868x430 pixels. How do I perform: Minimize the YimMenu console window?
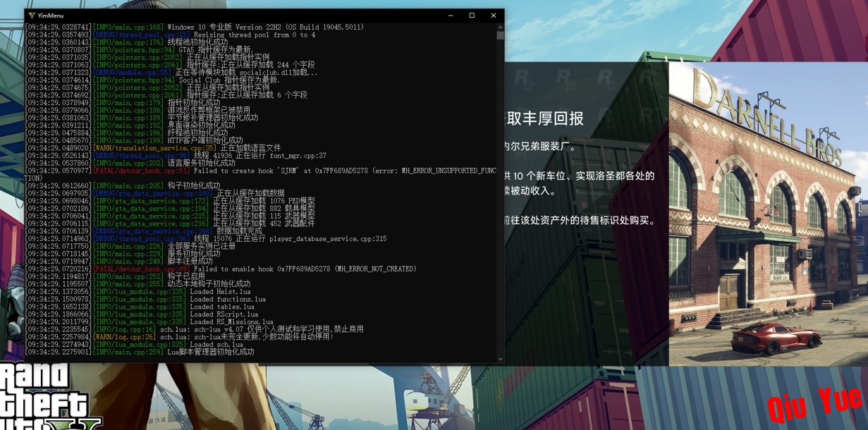pos(451,16)
